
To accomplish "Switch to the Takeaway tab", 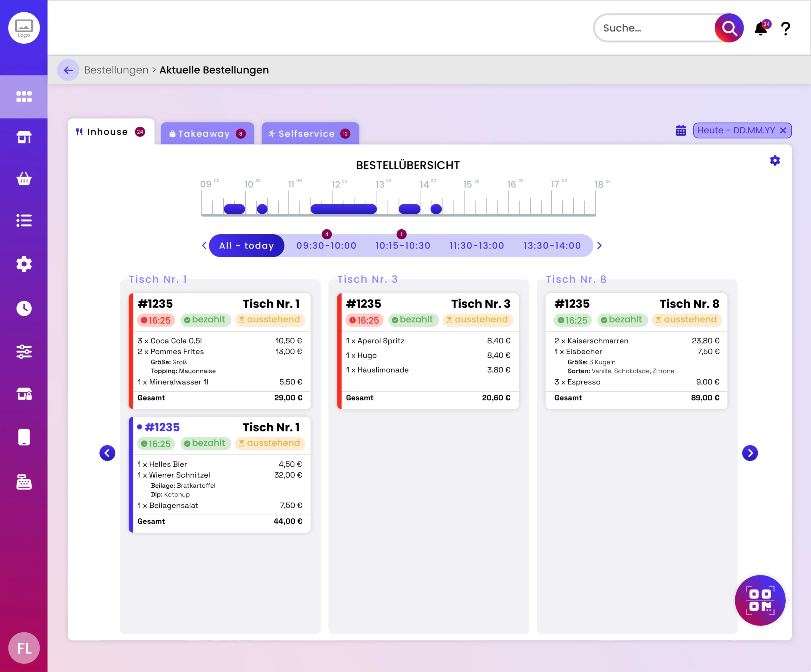I will click(x=208, y=134).
